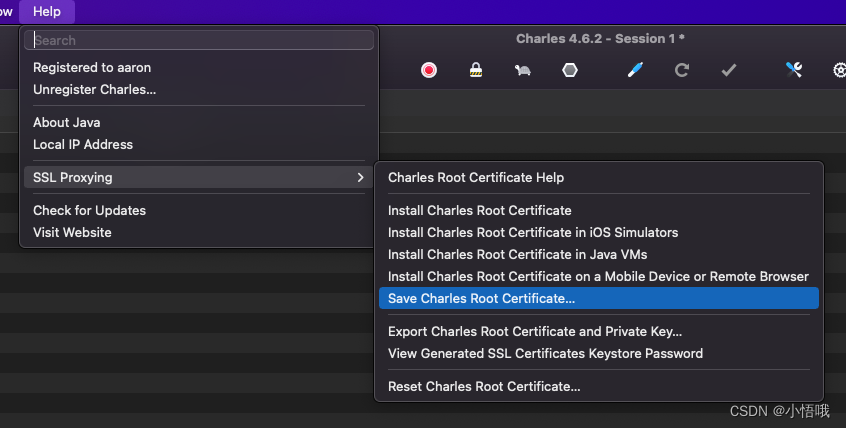Screen dimensions: 846x428
Task: Enable throttling with the turtle icon
Action: tap(522, 70)
